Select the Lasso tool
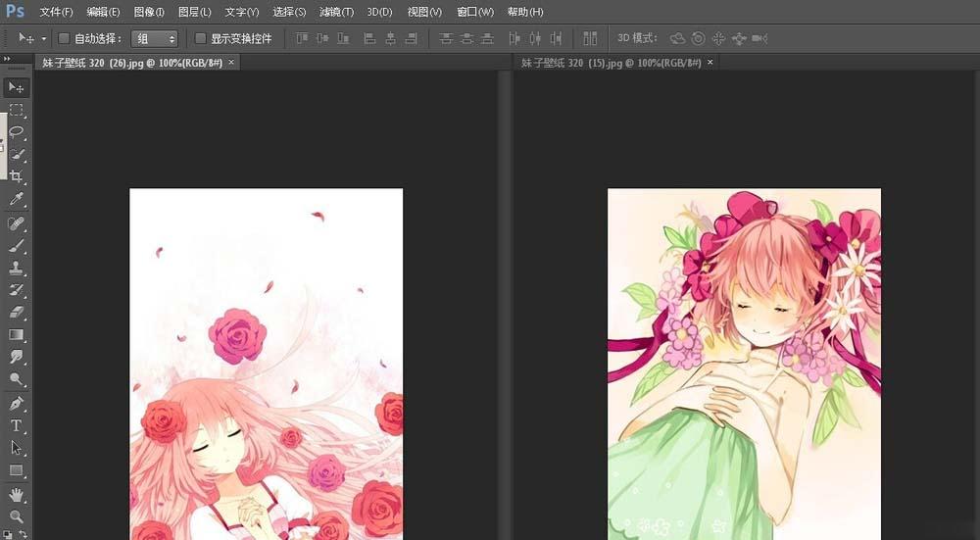 (17, 132)
